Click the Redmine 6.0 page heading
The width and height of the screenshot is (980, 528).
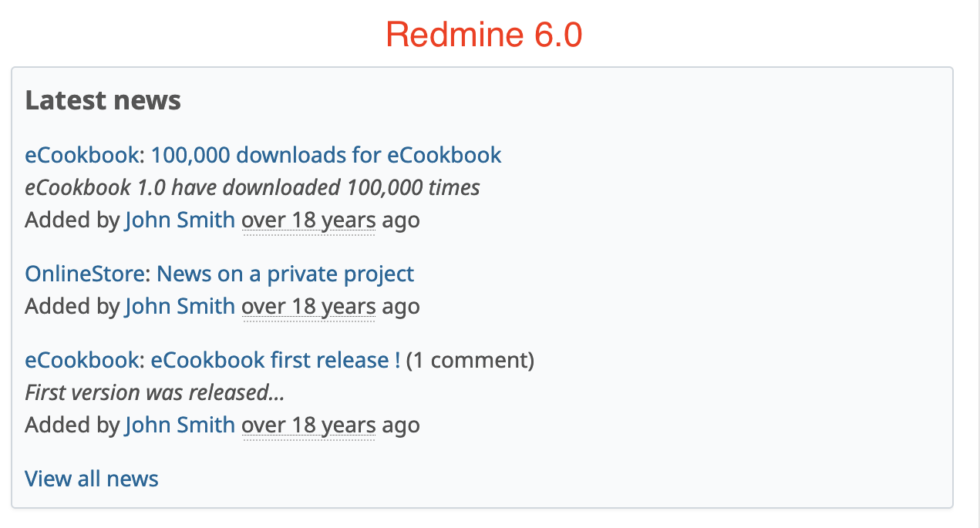pyautogui.click(x=483, y=35)
